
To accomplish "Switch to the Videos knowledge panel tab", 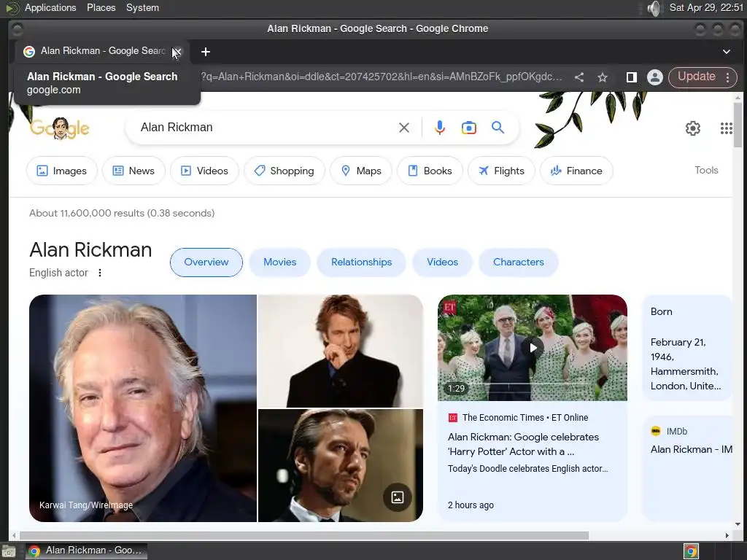I will (x=442, y=262).
